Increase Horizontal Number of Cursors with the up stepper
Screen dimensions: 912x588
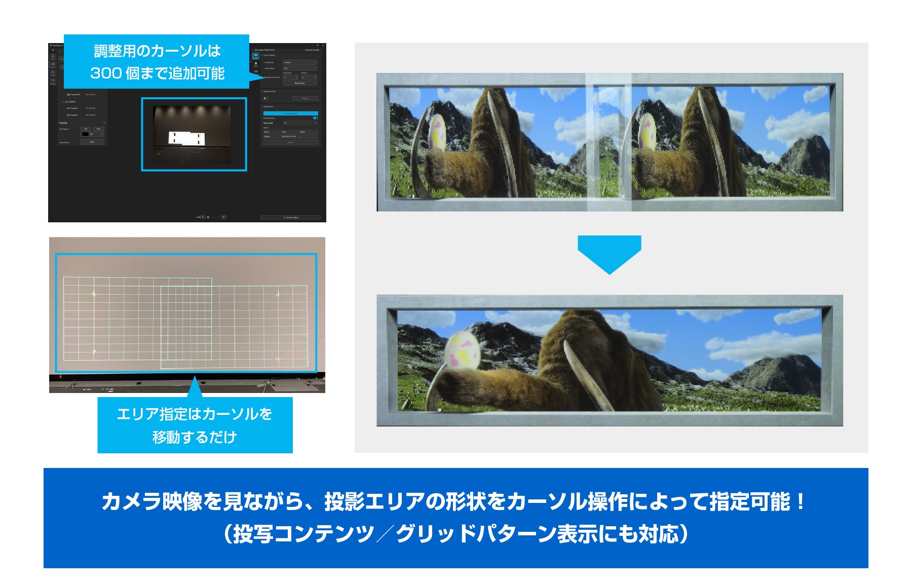point(296,77)
